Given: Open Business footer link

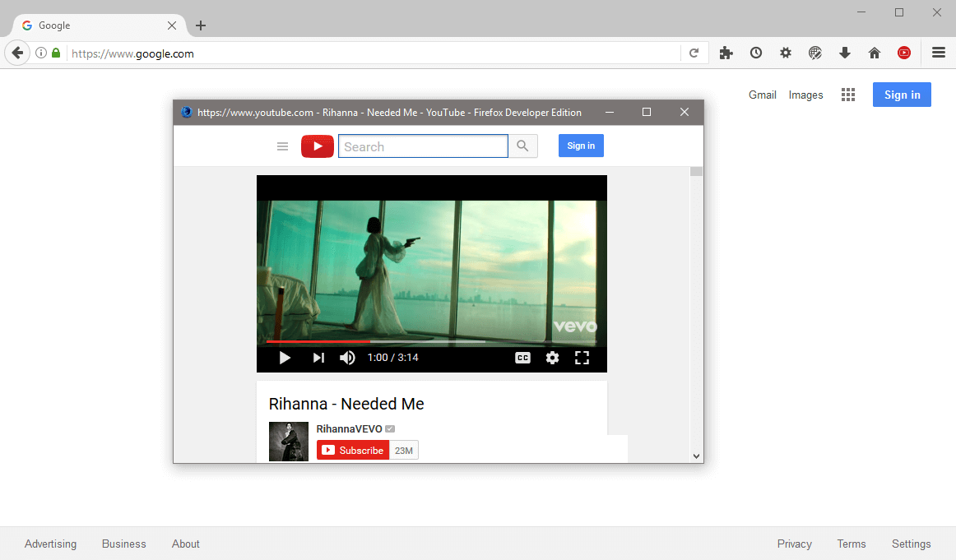Looking at the screenshot, I should pyautogui.click(x=123, y=544).
